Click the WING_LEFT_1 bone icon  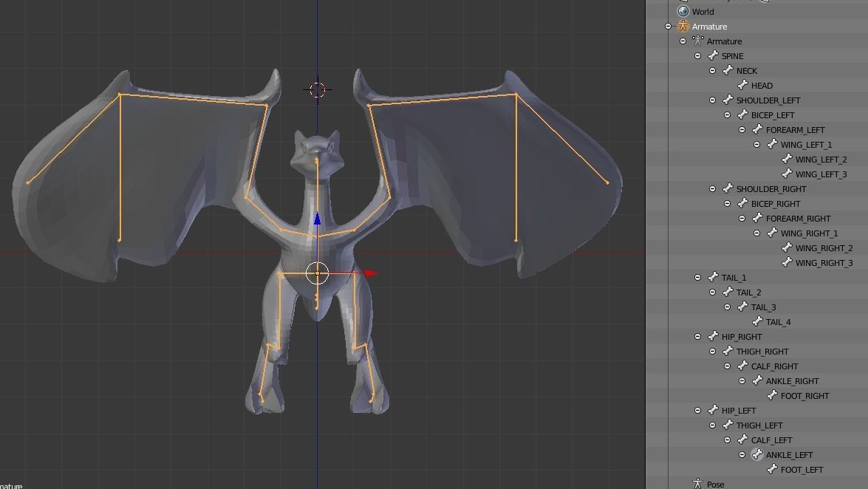click(x=772, y=145)
